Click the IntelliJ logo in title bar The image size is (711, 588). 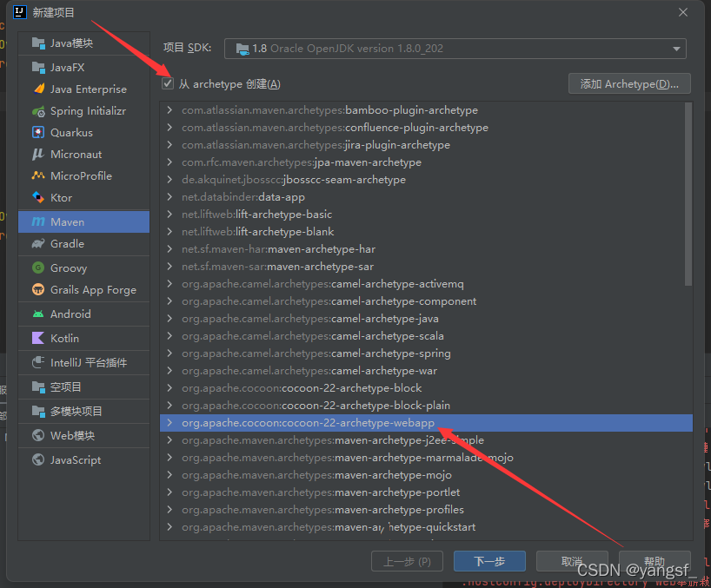20,12
